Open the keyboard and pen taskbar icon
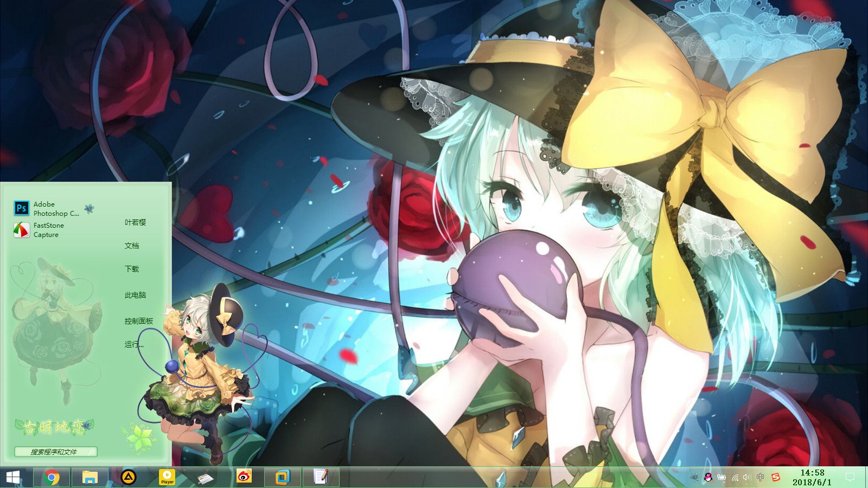868x488 pixels. click(205, 478)
